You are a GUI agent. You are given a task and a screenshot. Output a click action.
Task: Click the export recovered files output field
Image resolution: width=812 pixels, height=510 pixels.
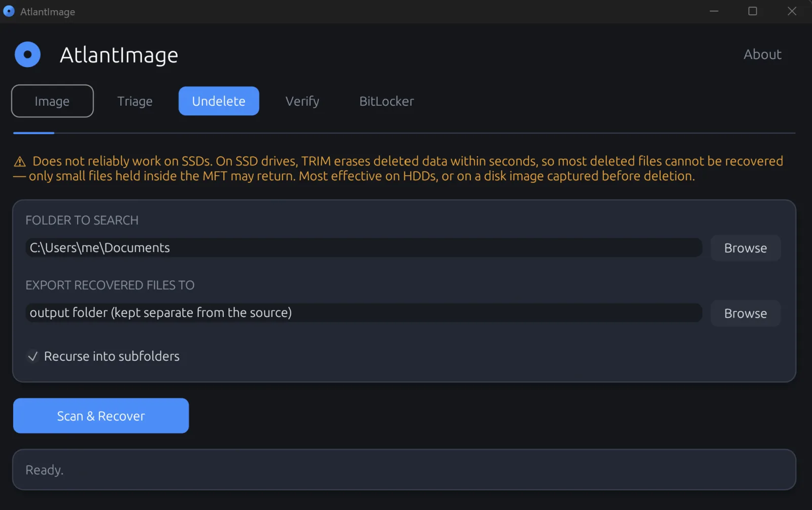click(364, 313)
